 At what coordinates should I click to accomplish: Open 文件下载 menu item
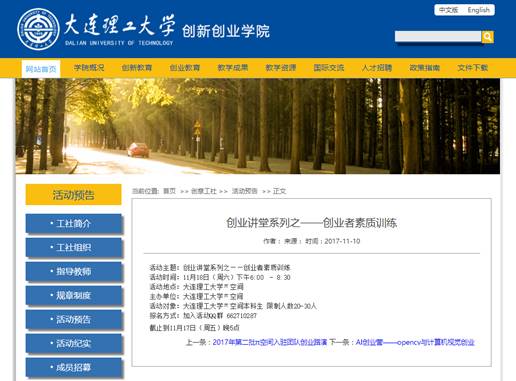473,68
